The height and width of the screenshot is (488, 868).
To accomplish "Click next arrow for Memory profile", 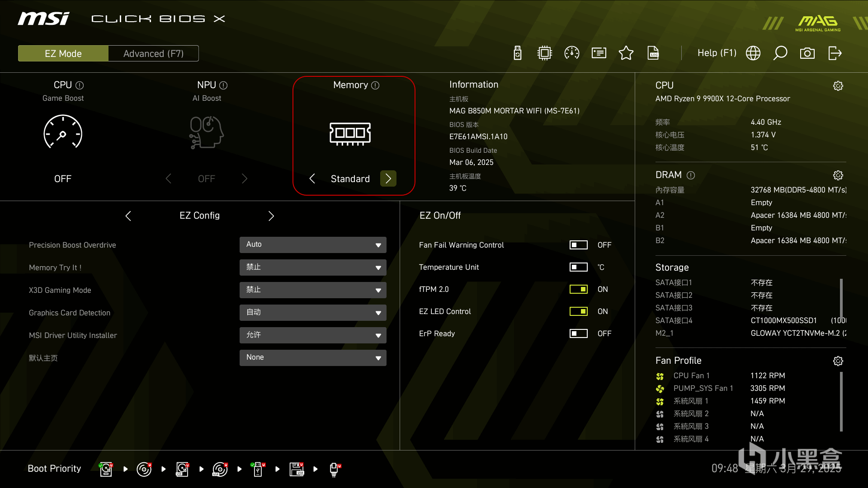I will pyautogui.click(x=388, y=178).
